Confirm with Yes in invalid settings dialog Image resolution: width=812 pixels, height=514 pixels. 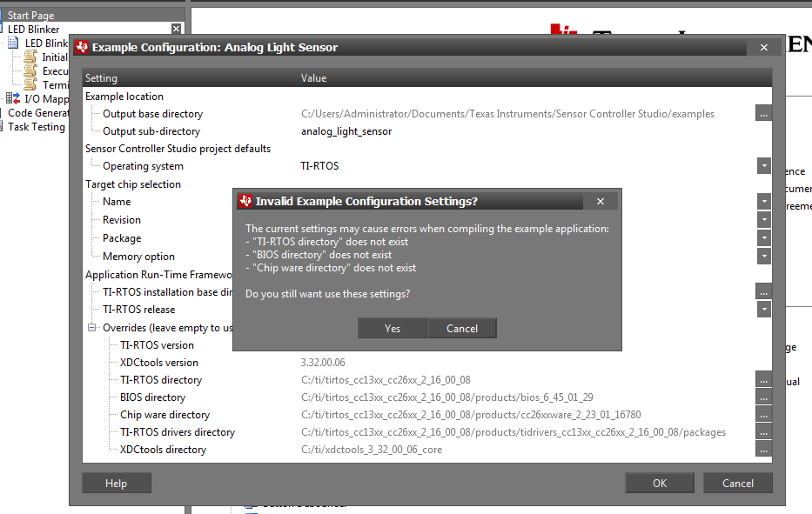[x=392, y=328]
